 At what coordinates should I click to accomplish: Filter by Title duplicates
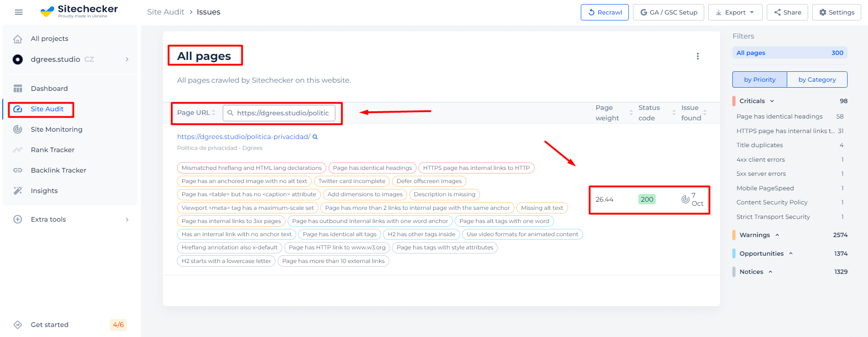tap(790, 145)
